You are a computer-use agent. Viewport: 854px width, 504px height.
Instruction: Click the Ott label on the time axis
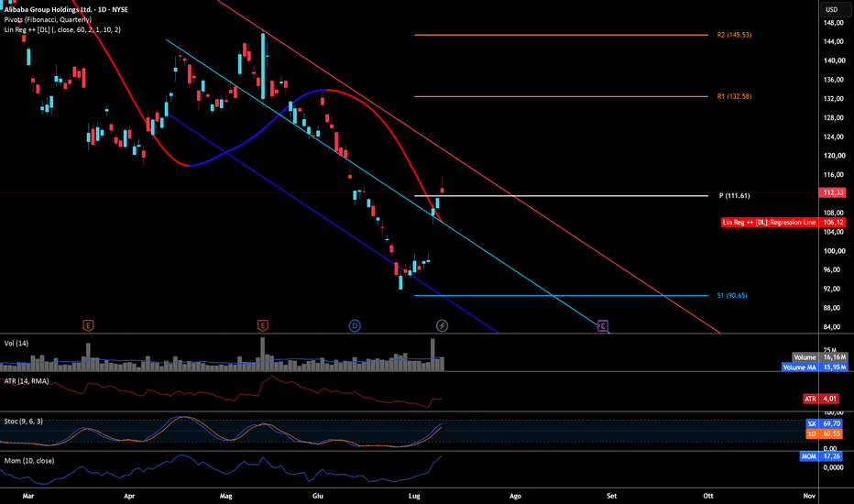tap(708, 496)
